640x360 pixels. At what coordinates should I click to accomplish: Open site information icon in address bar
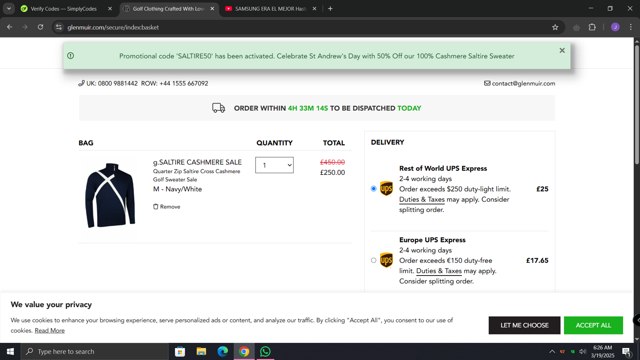tap(59, 27)
